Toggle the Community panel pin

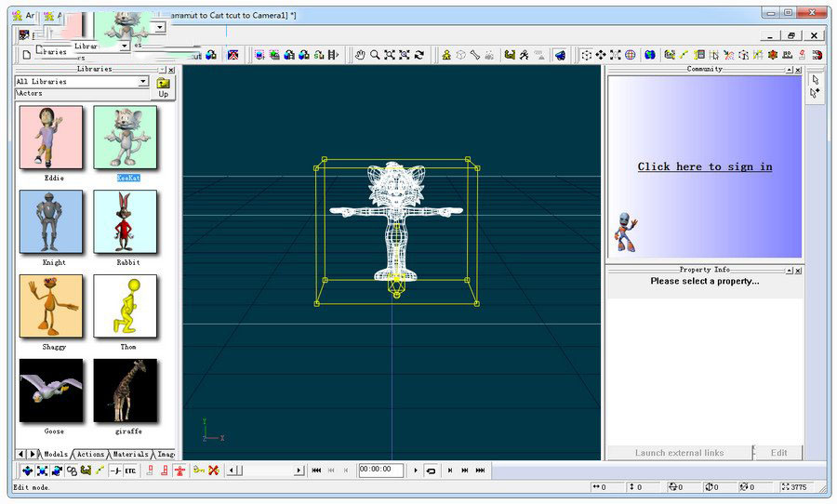coord(789,70)
